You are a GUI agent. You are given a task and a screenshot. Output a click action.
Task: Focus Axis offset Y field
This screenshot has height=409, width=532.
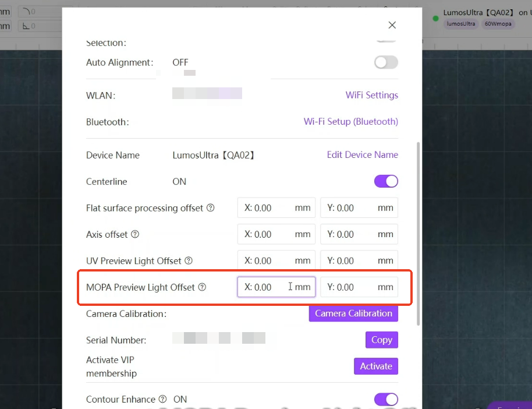coord(359,234)
